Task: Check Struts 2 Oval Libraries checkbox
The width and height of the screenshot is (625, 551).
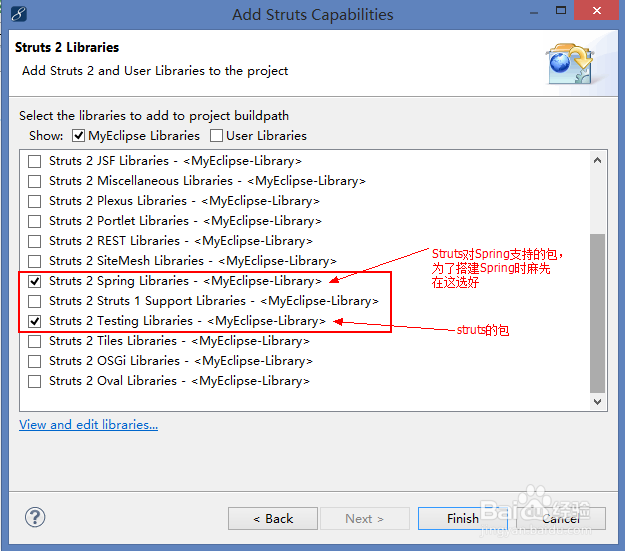Action: coord(35,381)
